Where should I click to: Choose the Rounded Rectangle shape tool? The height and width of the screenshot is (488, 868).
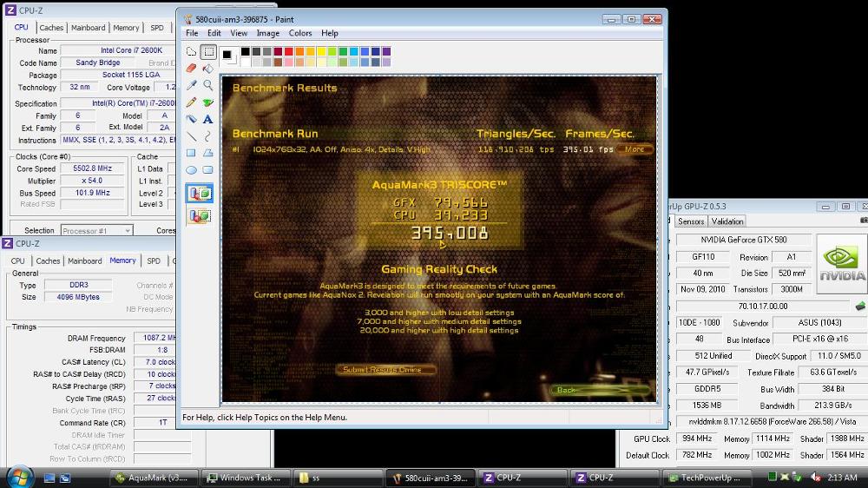208,170
